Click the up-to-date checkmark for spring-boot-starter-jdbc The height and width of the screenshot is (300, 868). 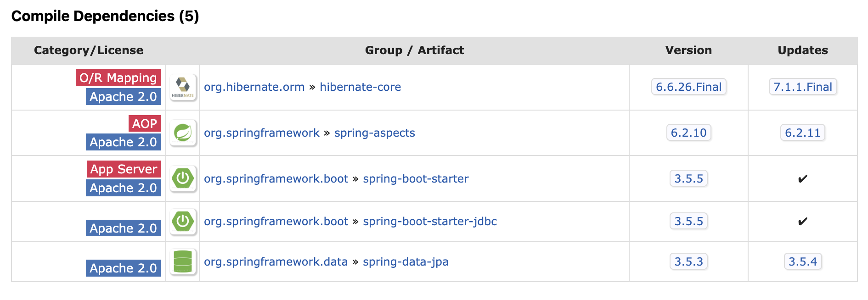point(803,221)
